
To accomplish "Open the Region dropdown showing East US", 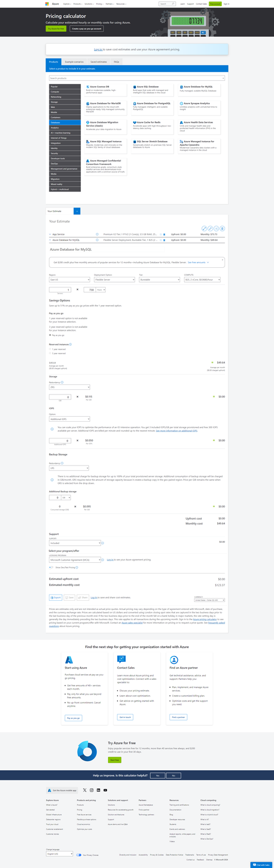I will [69, 280].
